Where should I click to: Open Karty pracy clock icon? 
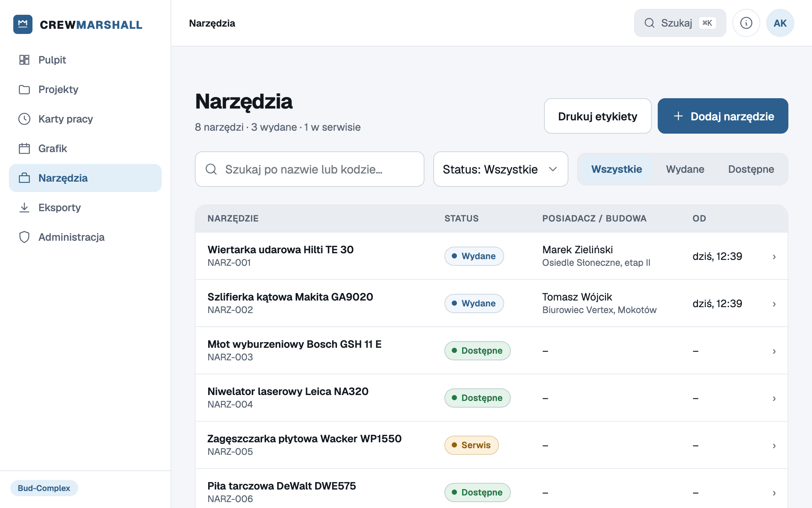pyautogui.click(x=24, y=119)
